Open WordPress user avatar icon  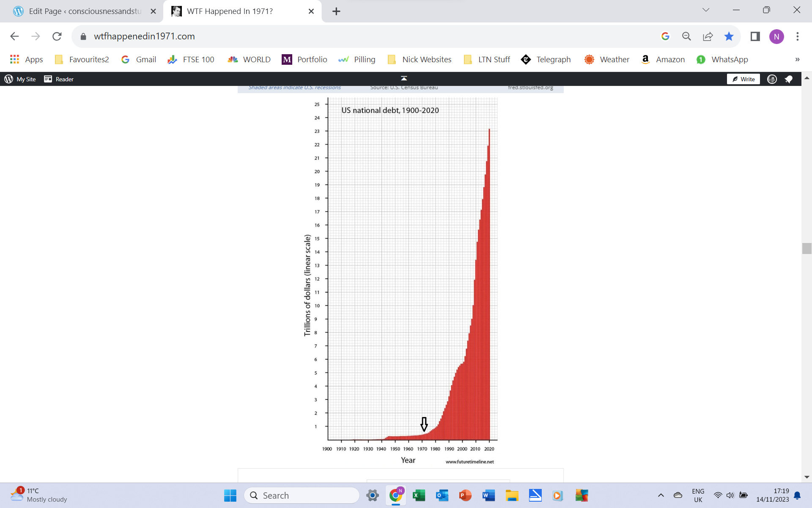point(772,79)
